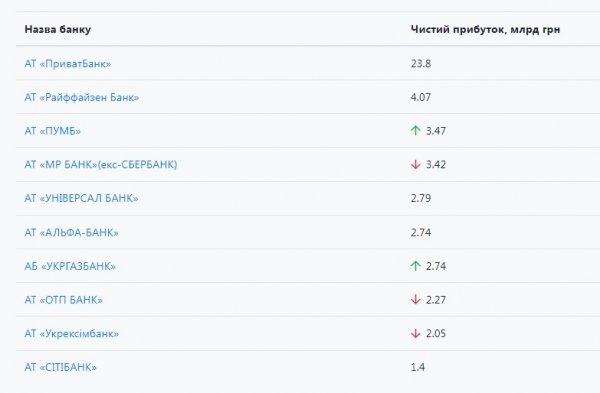Open АТ «МР БАНК»(екс-СБЕРБАНК) link

101,165
